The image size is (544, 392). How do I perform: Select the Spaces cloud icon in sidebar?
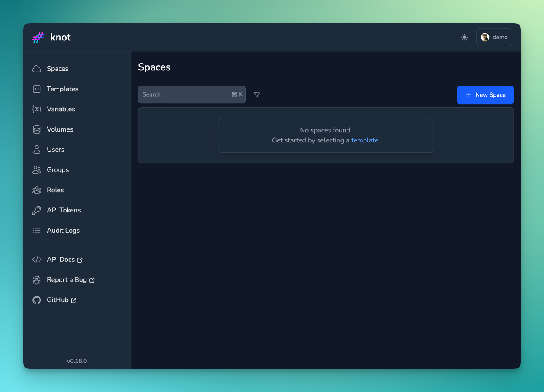(x=37, y=68)
